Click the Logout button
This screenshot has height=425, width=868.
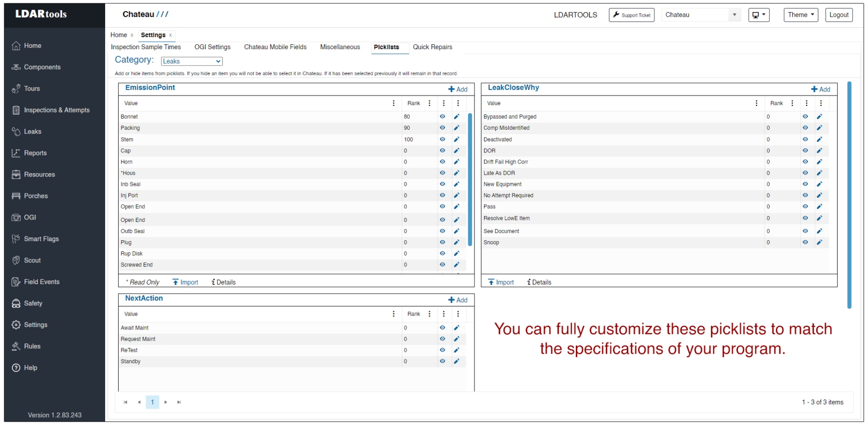pos(839,15)
